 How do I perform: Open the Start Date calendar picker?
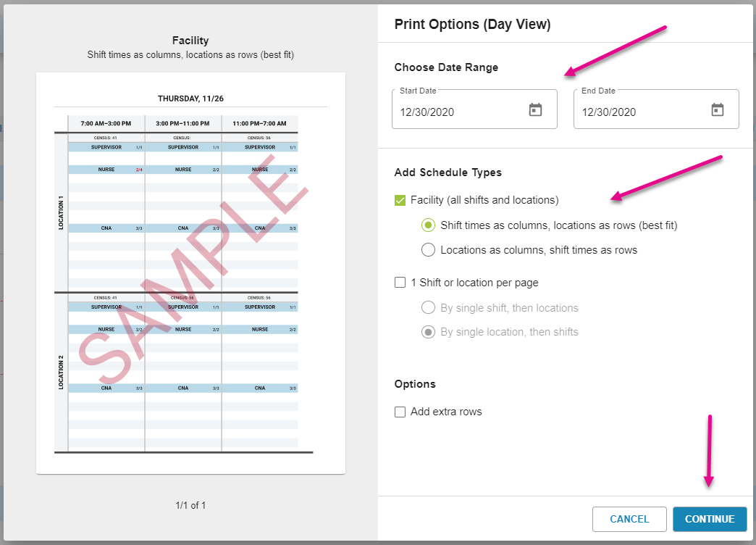(535, 110)
